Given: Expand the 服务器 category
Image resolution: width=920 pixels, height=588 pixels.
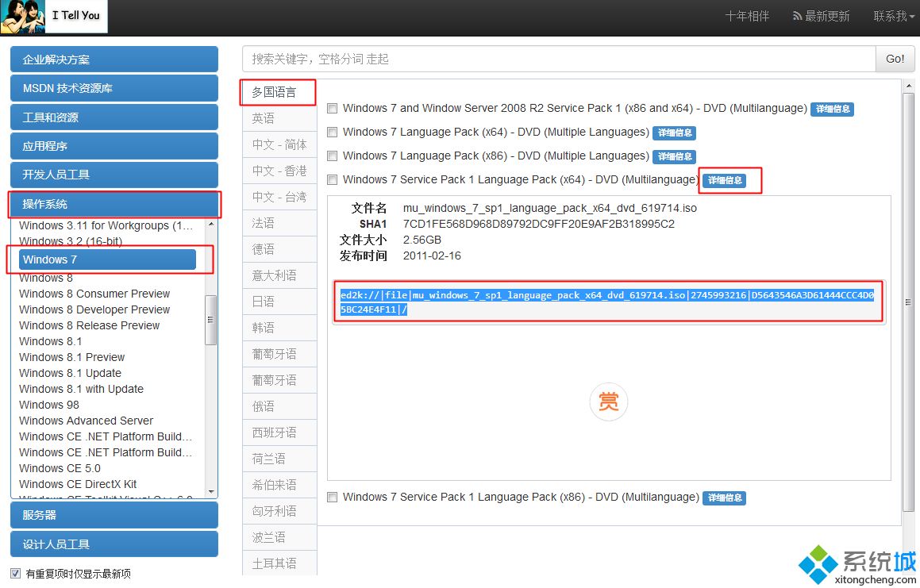Looking at the screenshot, I should (114, 515).
